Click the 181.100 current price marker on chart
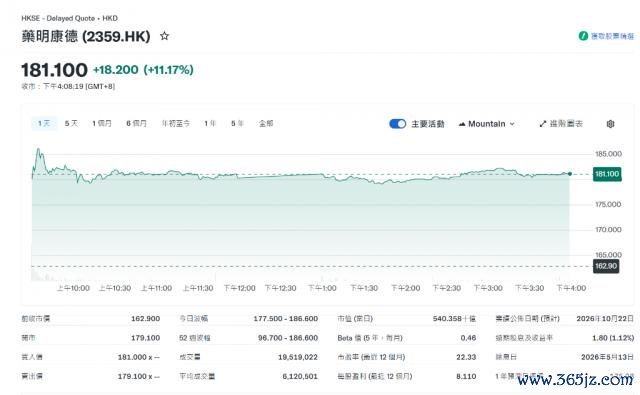The width and height of the screenshot is (640, 395). 607,174
